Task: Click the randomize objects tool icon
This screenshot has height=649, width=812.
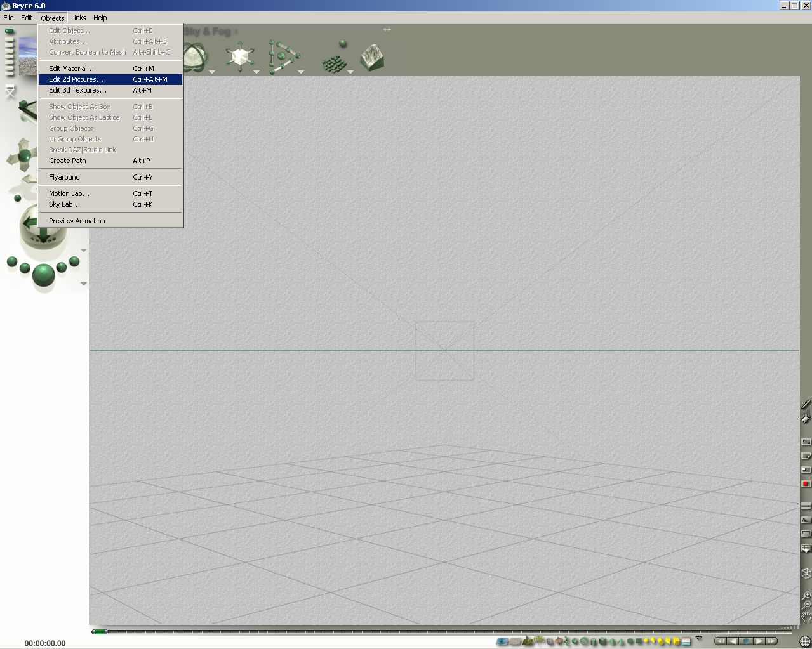Action: [x=335, y=57]
